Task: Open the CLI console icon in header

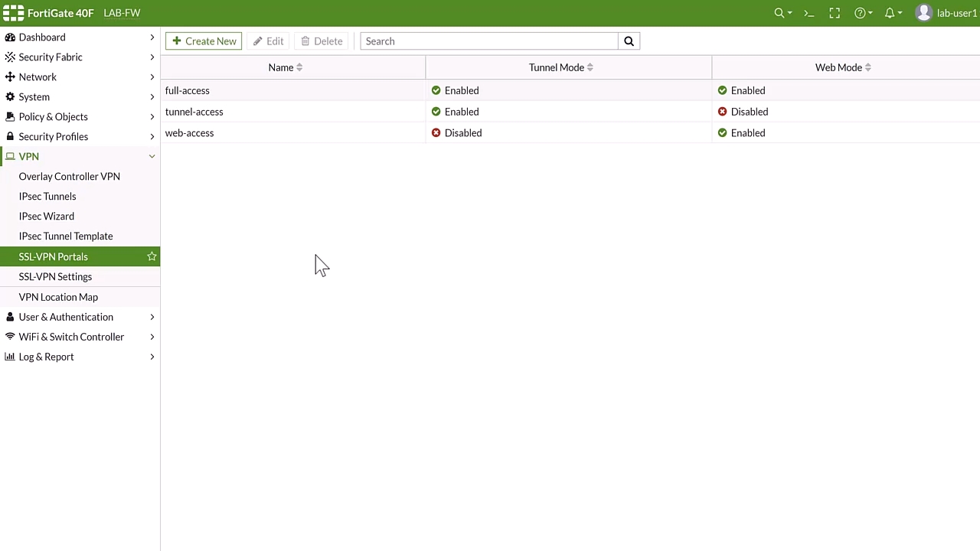Action: [808, 13]
